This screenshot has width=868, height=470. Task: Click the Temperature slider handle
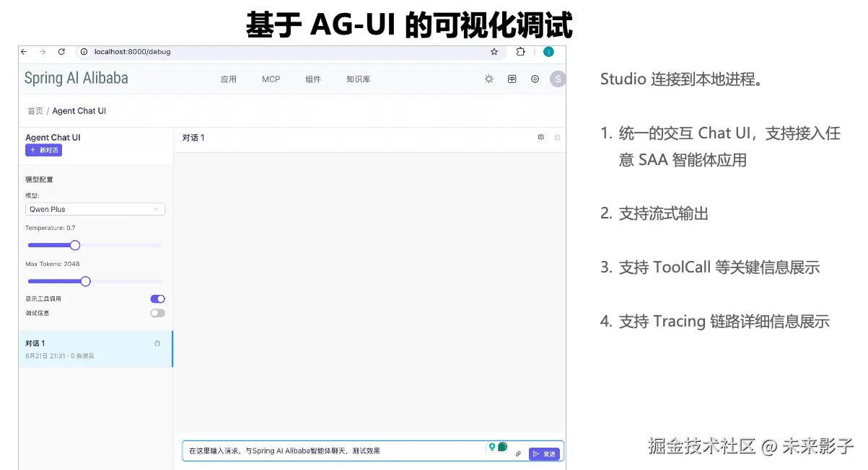[x=74, y=245]
